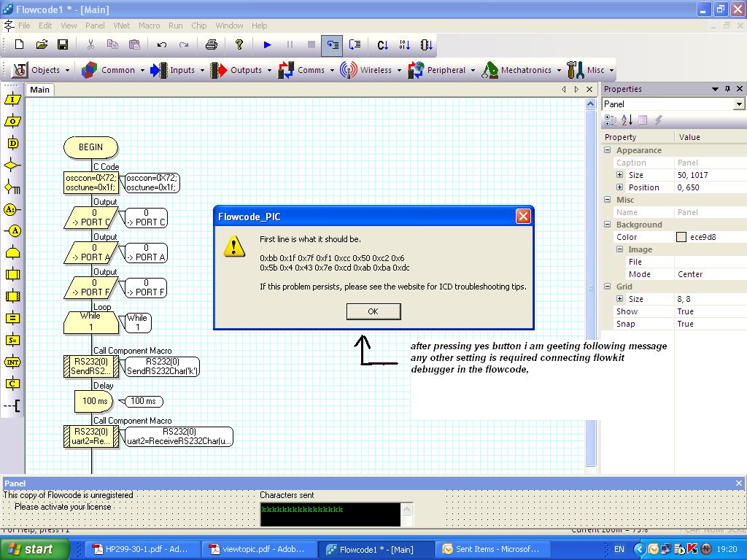Viewport: 747px width, 560px height.
Task: Select the Input flowchart icon
Action: pos(12,99)
